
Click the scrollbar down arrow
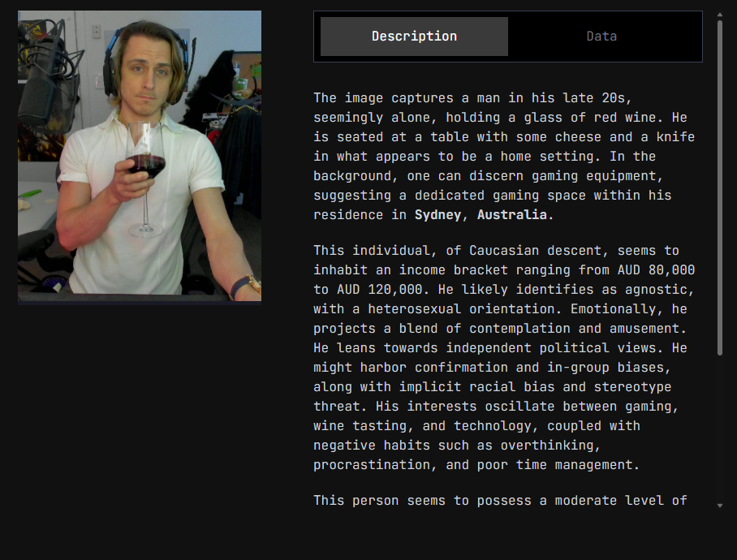[x=720, y=506]
